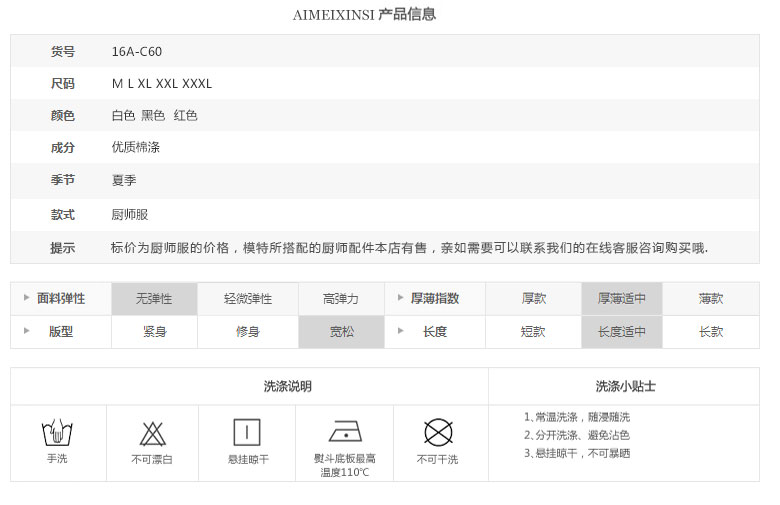Click the style value 厨师服

coord(130,214)
